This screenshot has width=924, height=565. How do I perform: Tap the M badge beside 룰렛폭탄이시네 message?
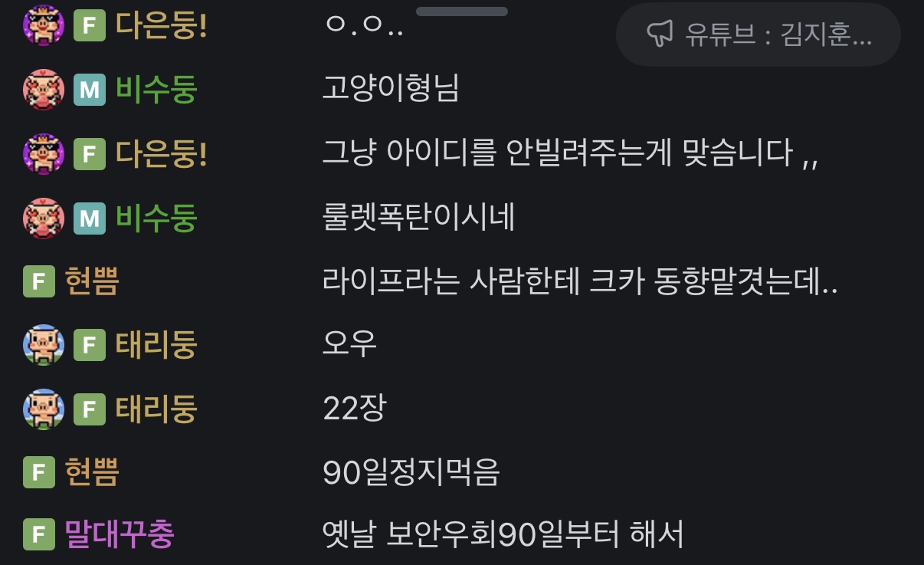pos(90,218)
